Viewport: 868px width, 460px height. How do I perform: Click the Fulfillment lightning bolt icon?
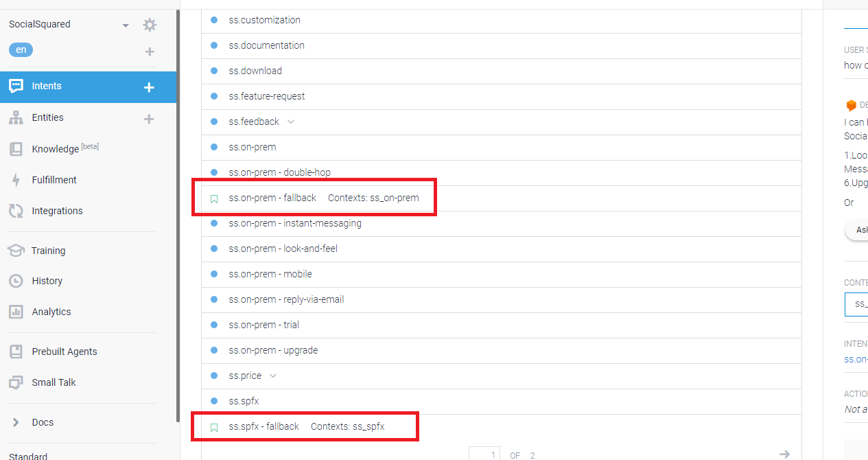click(x=16, y=180)
